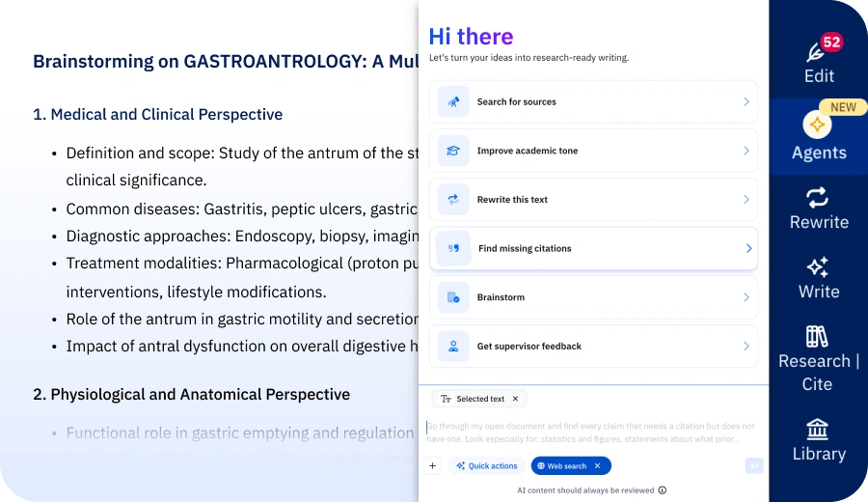The height and width of the screenshot is (502, 868).
Task: Expand Improve academic tone chevron
Action: (746, 151)
